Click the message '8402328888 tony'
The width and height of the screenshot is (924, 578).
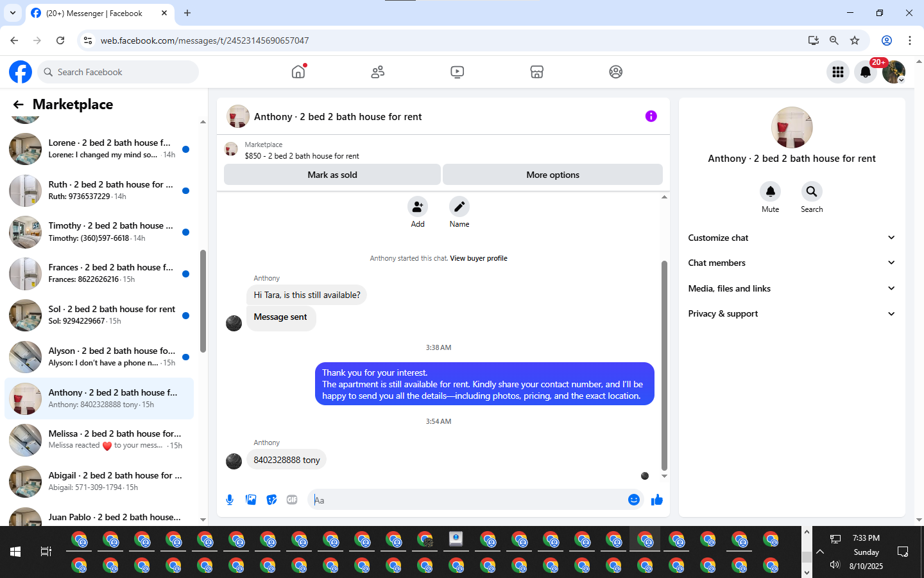[x=287, y=460]
